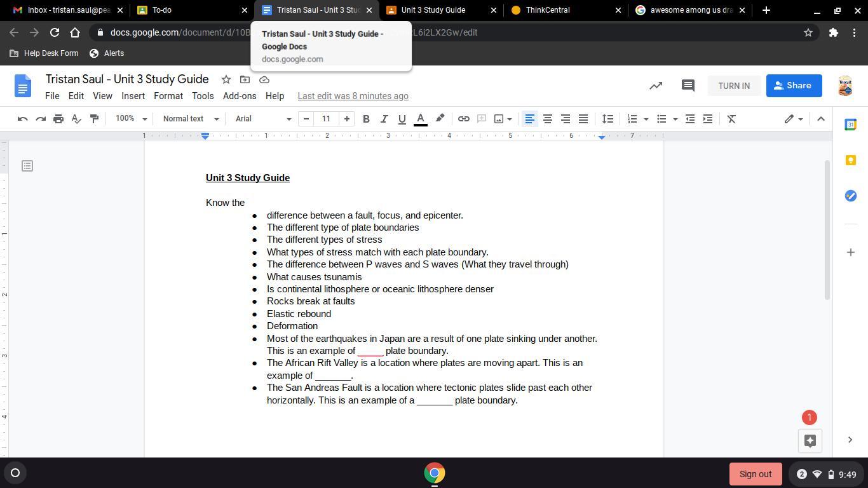Open the text color picker
This screenshot has height=488, width=868.
pyautogui.click(x=421, y=119)
